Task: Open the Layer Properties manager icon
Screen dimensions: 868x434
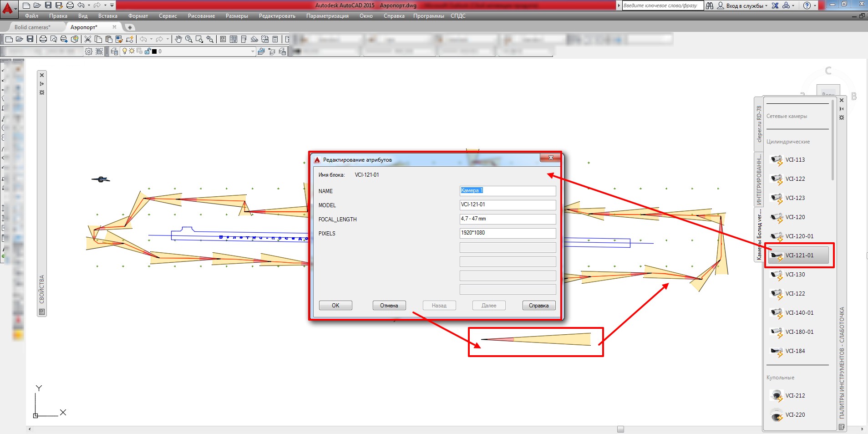Action: click(x=114, y=51)
